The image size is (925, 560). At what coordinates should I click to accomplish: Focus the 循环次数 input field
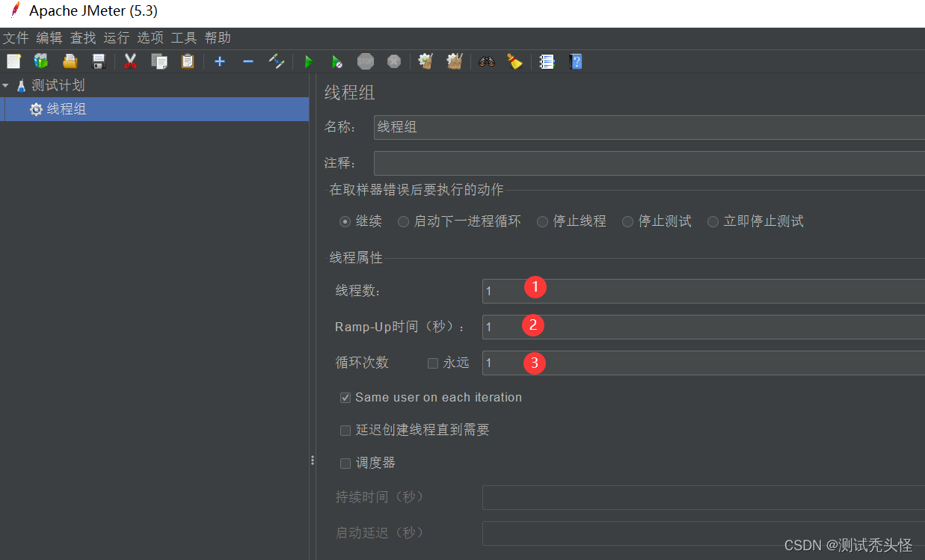point(704,363)
